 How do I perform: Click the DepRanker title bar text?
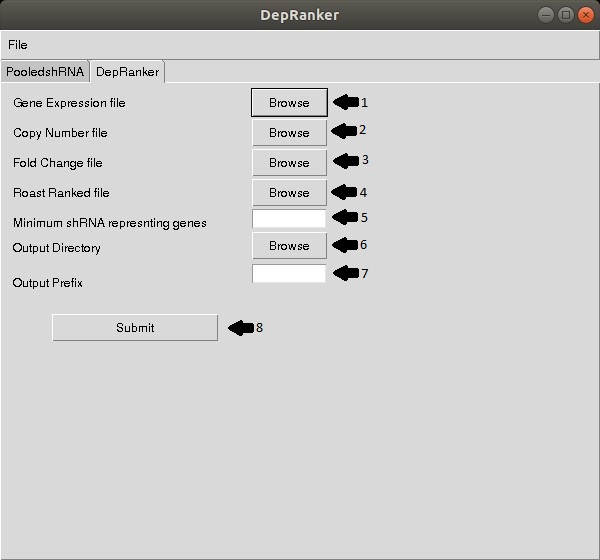(300, 15)
